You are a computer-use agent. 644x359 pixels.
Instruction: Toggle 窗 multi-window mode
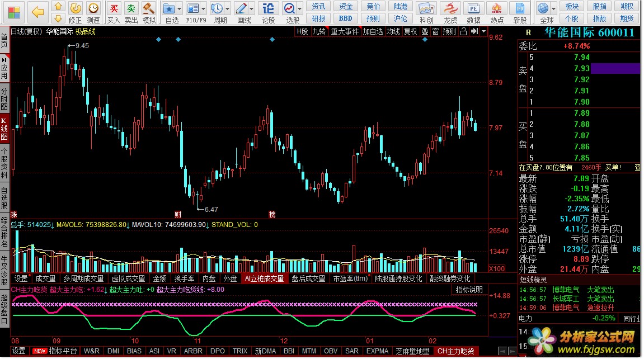435,31
